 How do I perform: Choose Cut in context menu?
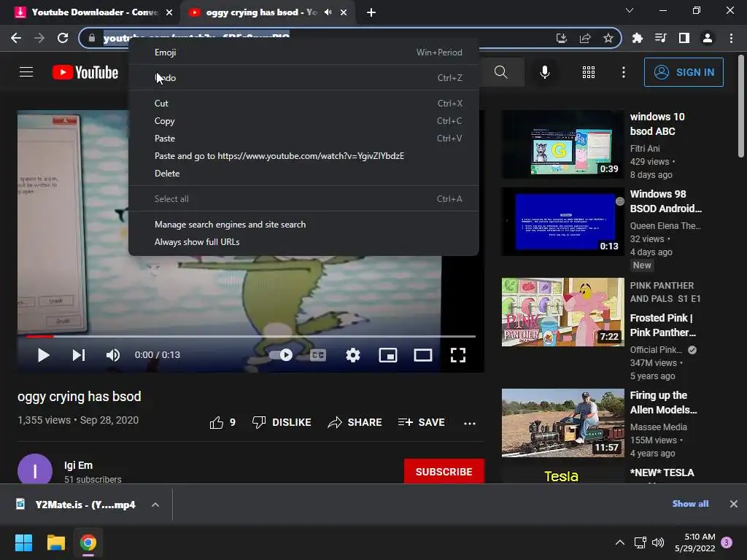click(304, 104)
